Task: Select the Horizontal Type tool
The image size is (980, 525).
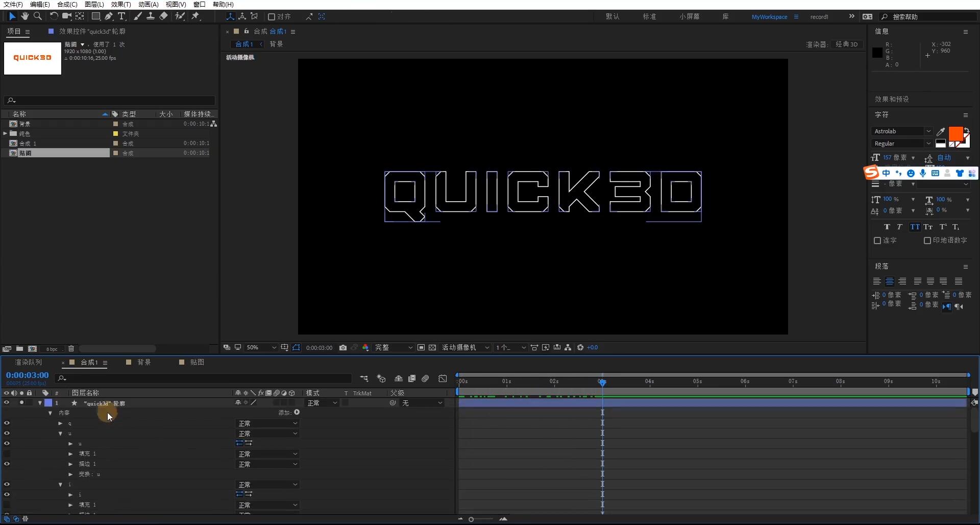Action: click(x=121, y=16)
